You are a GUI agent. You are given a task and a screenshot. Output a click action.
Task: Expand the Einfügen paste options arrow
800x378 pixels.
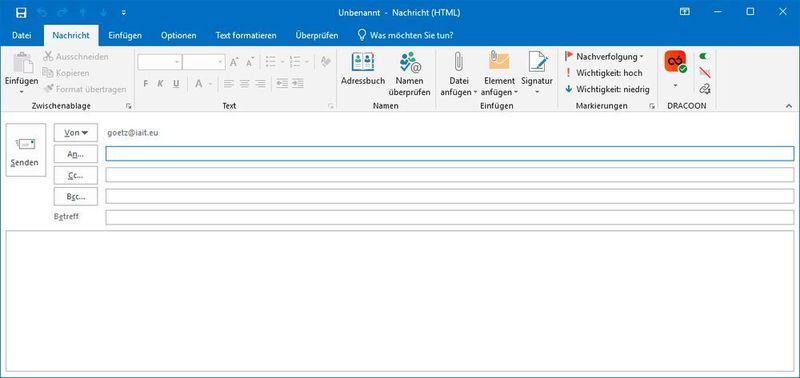point(22,92)
